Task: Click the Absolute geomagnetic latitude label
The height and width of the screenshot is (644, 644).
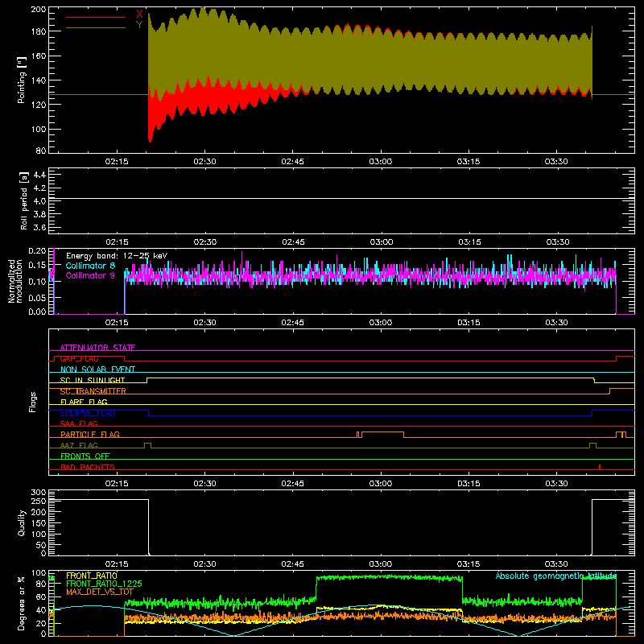Action: point(556,576)
